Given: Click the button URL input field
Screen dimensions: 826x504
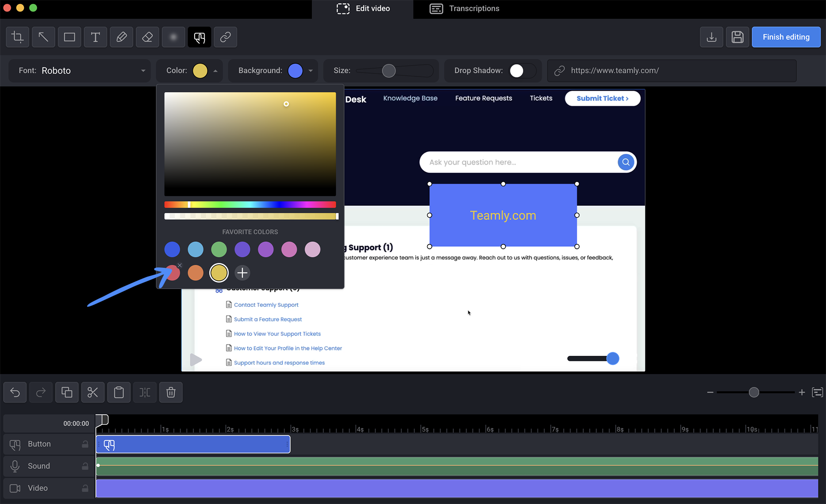Looking at the screenshot, I should pyautogui.click(x=672, y=71).
